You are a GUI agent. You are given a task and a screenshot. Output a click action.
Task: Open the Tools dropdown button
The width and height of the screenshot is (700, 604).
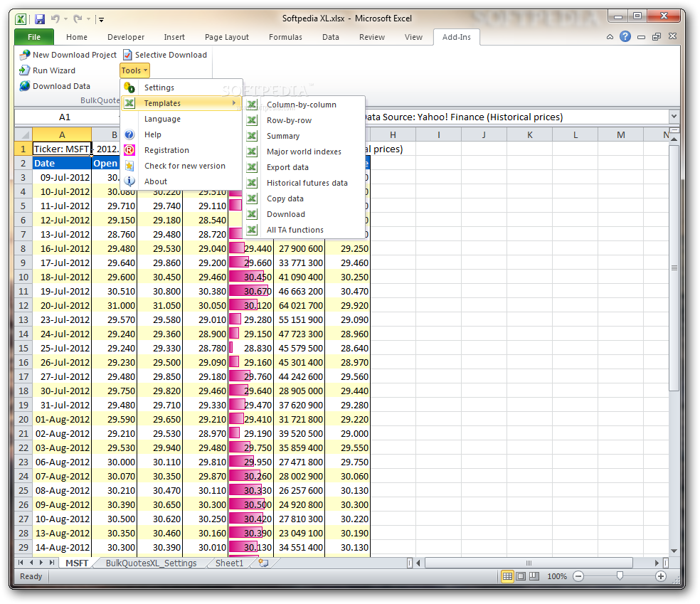(134, 70)
